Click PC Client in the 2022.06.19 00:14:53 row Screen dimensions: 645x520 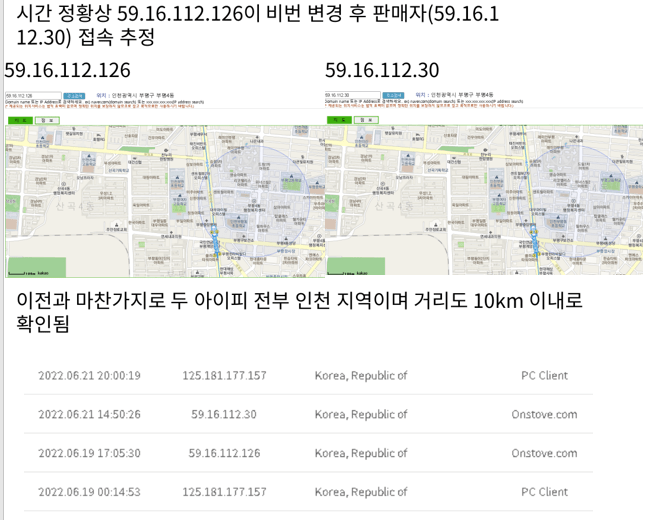point(544,492)
